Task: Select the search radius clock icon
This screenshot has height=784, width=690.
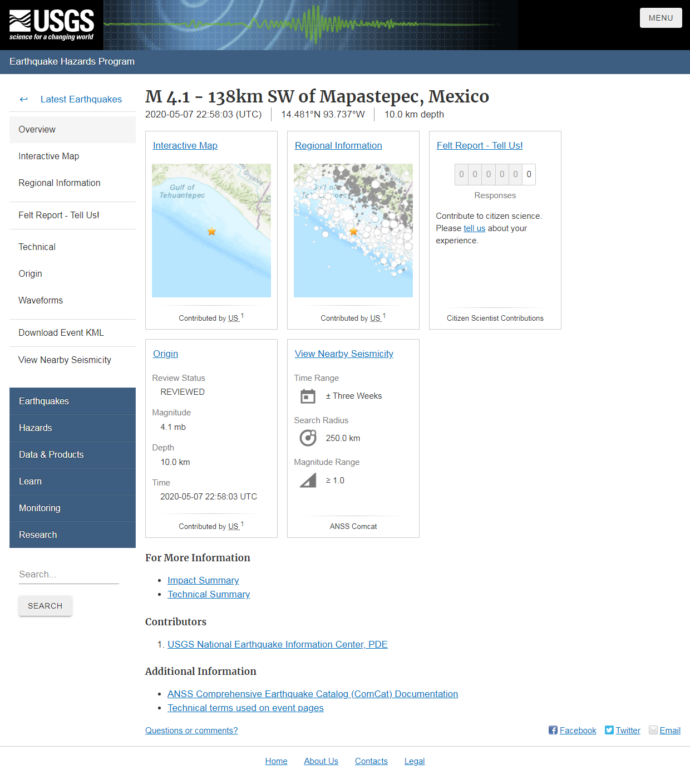Action: pos(308,438)
